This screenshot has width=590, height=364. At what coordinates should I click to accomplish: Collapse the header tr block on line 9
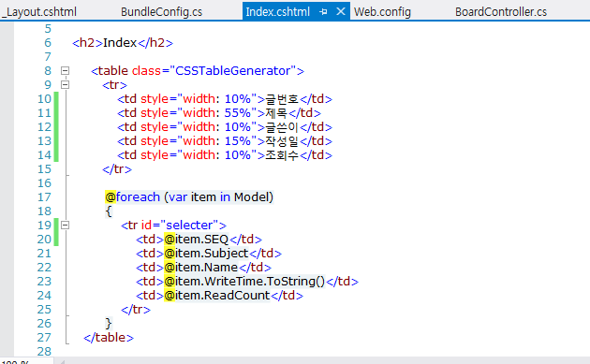(x=66, y=84)
